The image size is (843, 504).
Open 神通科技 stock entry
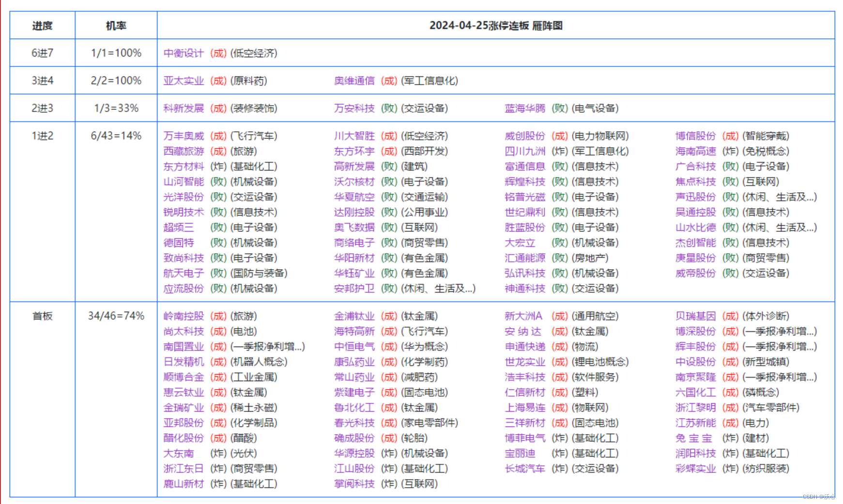525,289
